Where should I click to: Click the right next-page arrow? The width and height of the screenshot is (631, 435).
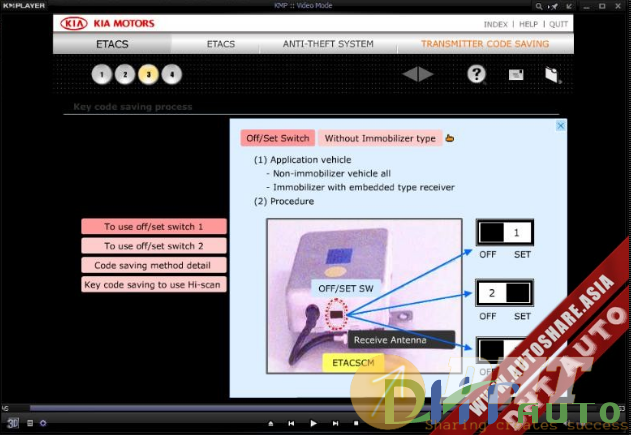(x=426, y=74)
